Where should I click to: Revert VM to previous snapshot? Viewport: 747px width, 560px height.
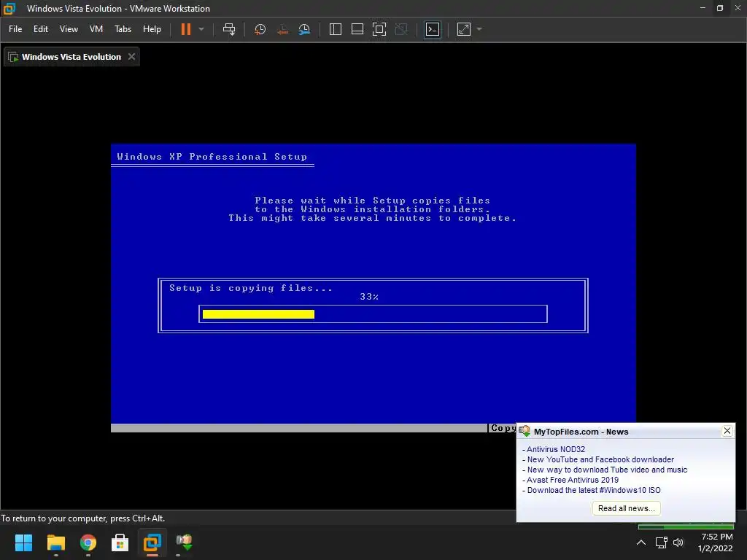[282, 29]
